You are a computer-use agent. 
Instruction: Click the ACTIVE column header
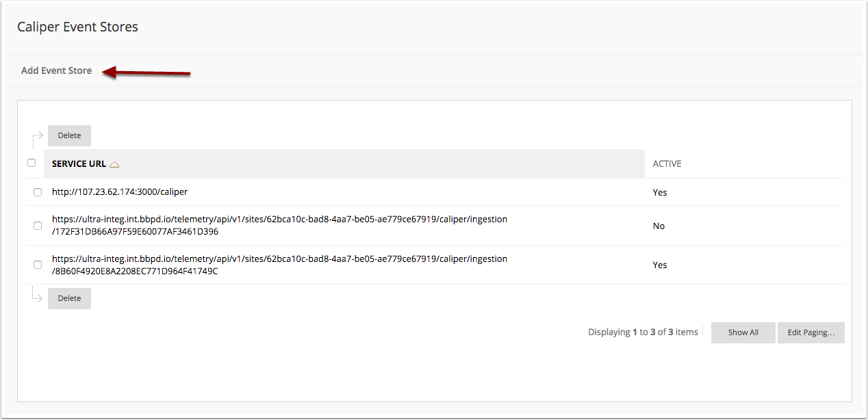click(667, 164)
